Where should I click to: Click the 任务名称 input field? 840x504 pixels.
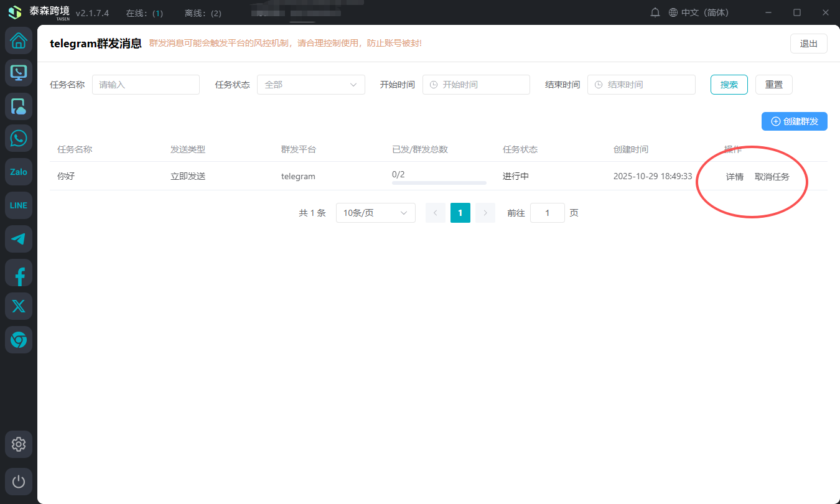pos(146,85)
